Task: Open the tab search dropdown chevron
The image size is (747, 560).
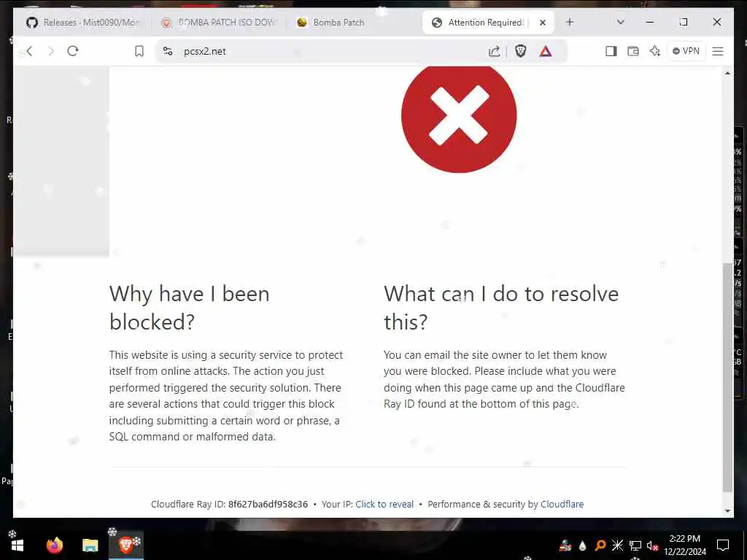Action: pyautogui.click(x=620, y=22)
